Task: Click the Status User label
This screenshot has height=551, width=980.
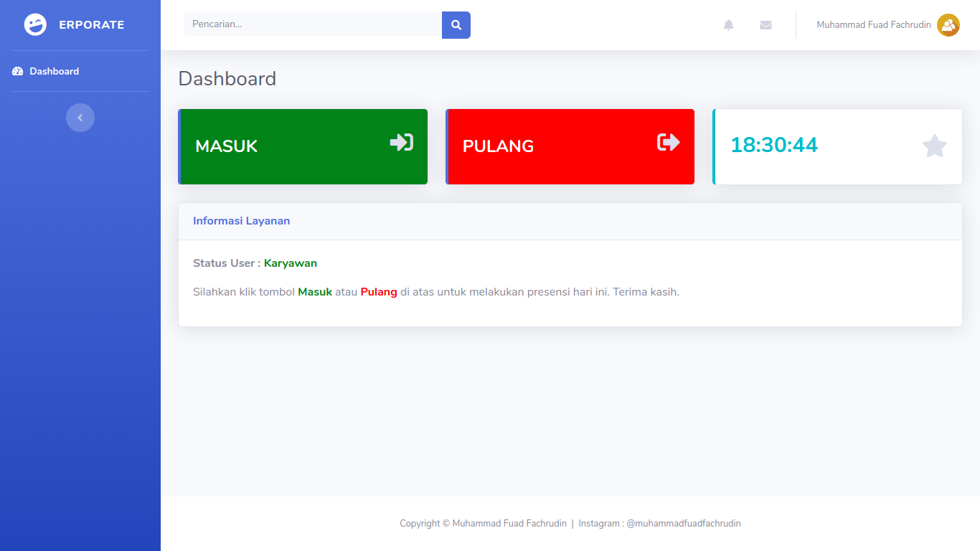Action: click(x=227, y=263)
